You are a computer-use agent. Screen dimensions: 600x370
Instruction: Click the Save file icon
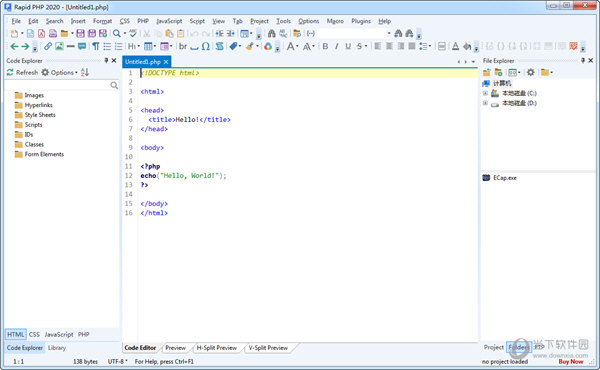80,34
